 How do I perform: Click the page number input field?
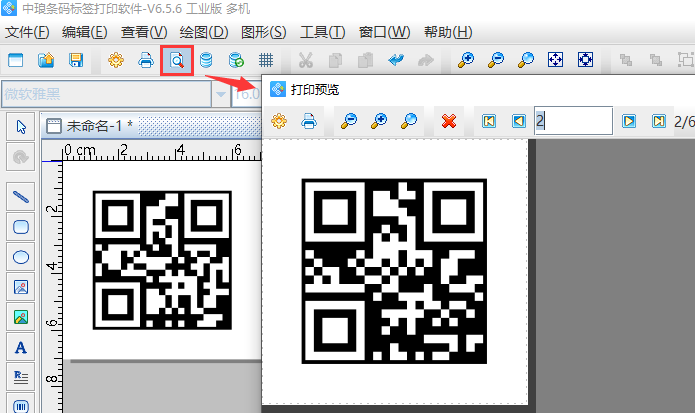tap(572, 121)
